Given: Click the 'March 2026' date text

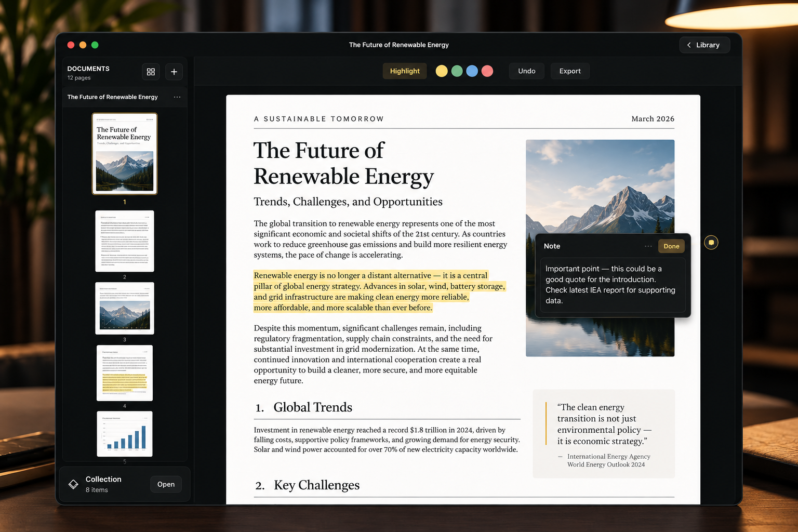Looking at the screenshot, I should click(x=653, y=119).
